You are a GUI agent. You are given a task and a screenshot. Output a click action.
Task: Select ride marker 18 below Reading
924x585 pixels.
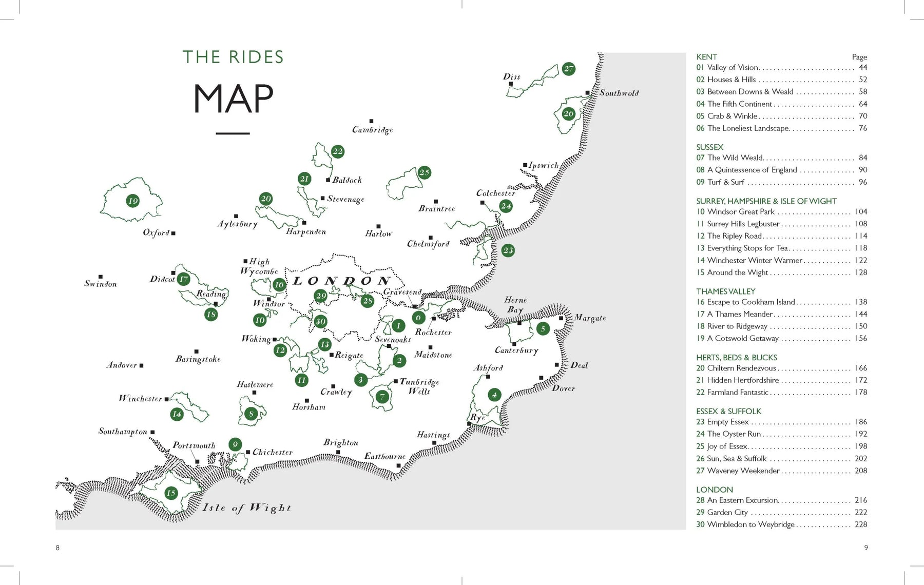[x=210, y=314]
